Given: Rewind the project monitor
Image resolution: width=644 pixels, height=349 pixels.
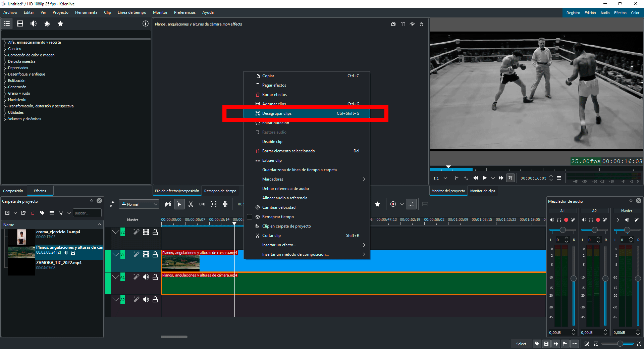Looking at the screenshot, I should click(476, 178).
